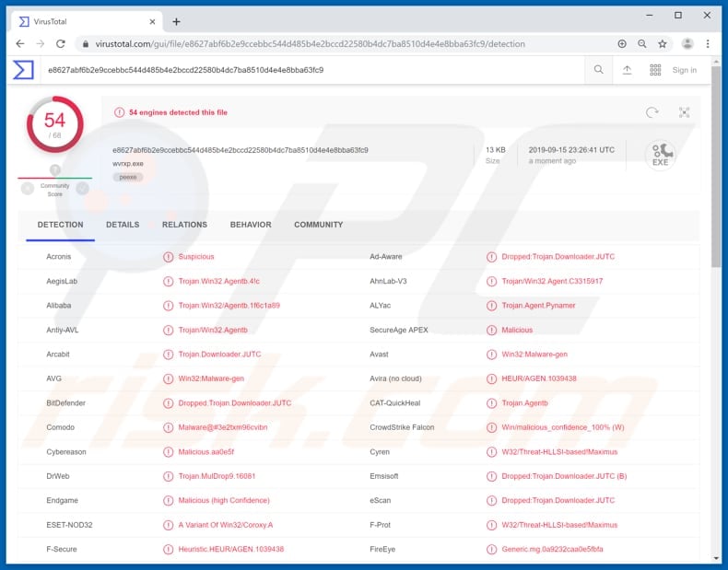Click the '2019-09-15 23:26:41 UTC' timestamp
728x570 pixels.
click(571, 150)
